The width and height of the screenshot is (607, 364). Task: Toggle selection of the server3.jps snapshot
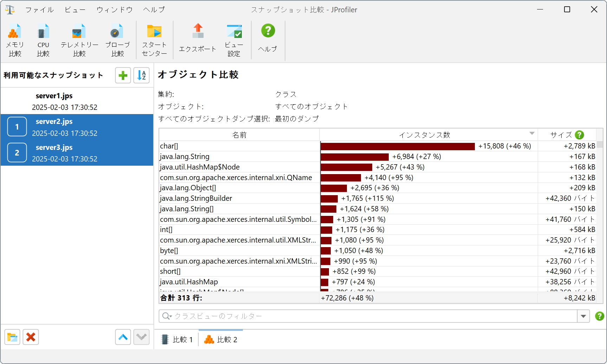[x=77, y=153]
